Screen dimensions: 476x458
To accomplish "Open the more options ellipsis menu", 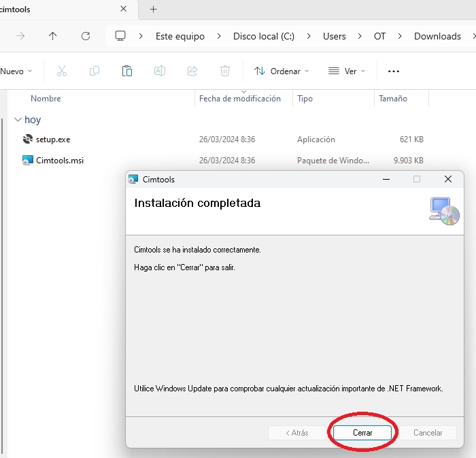I will tap(394, 71).
